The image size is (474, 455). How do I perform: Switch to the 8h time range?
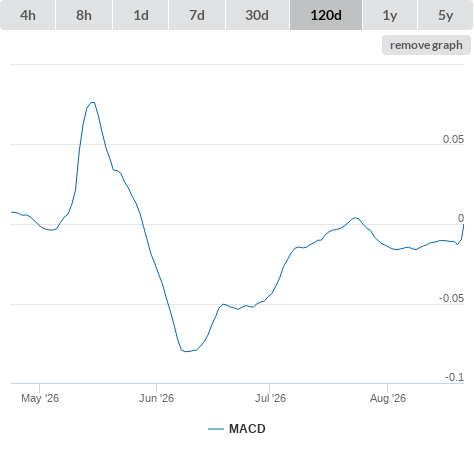84,15
